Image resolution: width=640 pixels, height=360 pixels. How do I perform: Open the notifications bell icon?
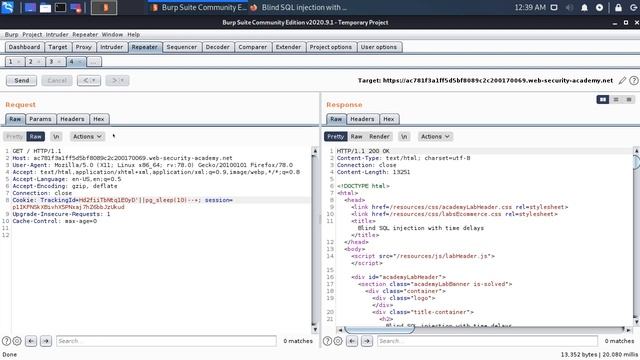584,7
